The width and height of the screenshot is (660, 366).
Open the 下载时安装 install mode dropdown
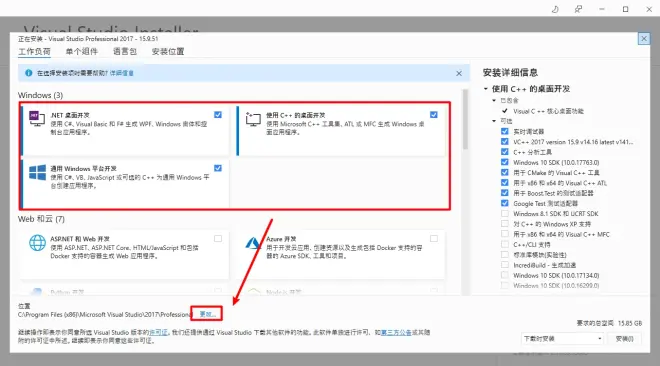(562, 338)
